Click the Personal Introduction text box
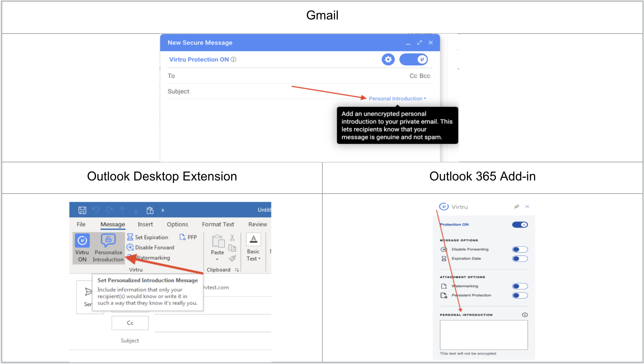Viewport: 644px width, 364px height. pyautogui.click(x=484, y=335)
